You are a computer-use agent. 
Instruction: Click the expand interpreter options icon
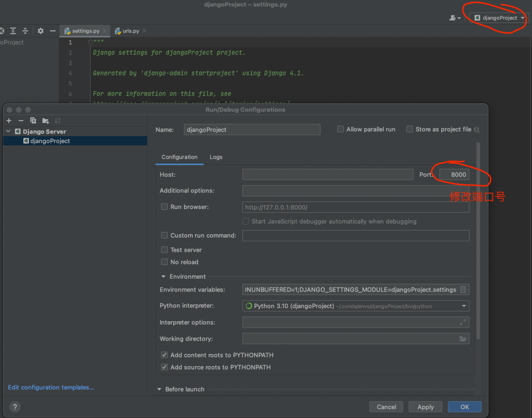click(x=463, y=322)
